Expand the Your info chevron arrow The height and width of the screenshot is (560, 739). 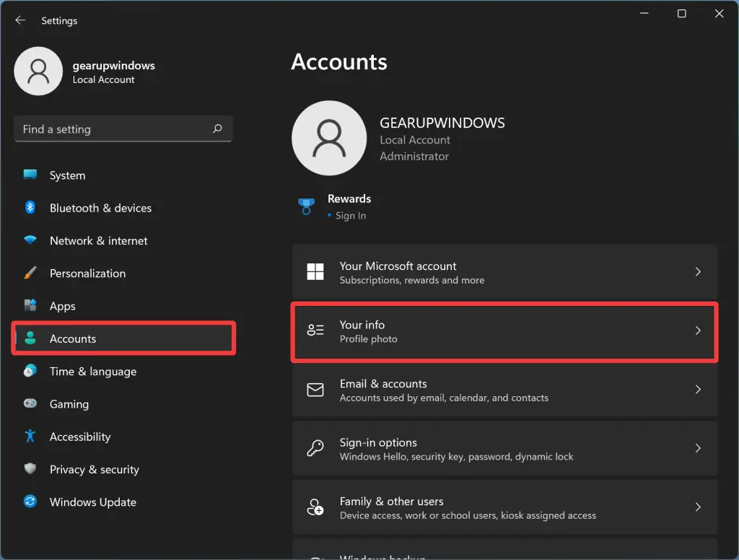click(x=698, y=331)
